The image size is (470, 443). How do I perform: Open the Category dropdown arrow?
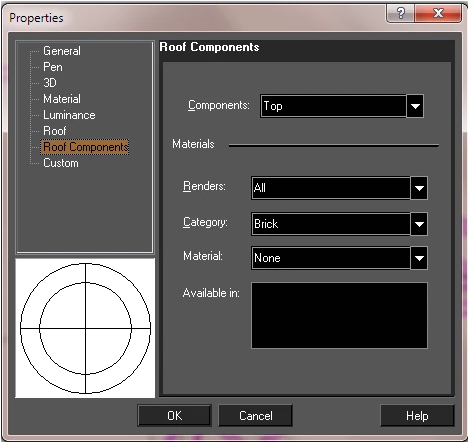[419, 224]
